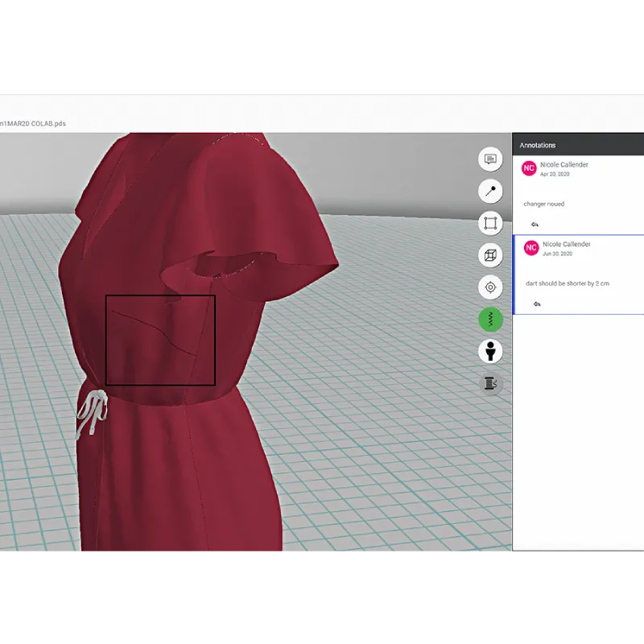Toggle the green stitch visibility button
This screenshot has height=644, width=644.
pyautogui.click(x=490, y=319)
